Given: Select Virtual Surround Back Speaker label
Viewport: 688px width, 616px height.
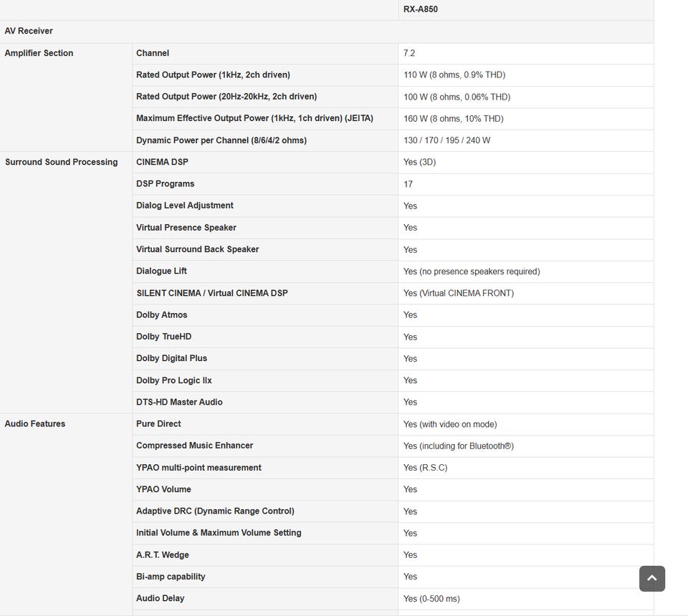Looking at the screenshot, I should point(198,249).
